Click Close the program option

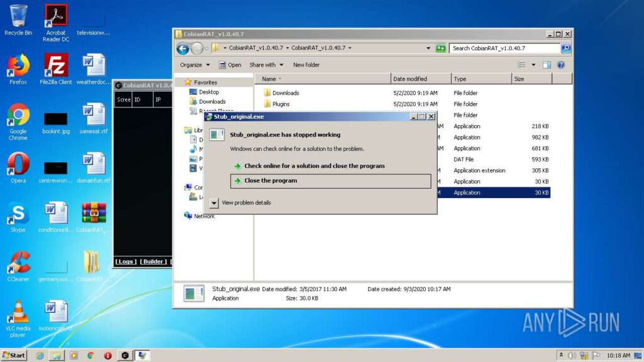click(x=331, y=181)
